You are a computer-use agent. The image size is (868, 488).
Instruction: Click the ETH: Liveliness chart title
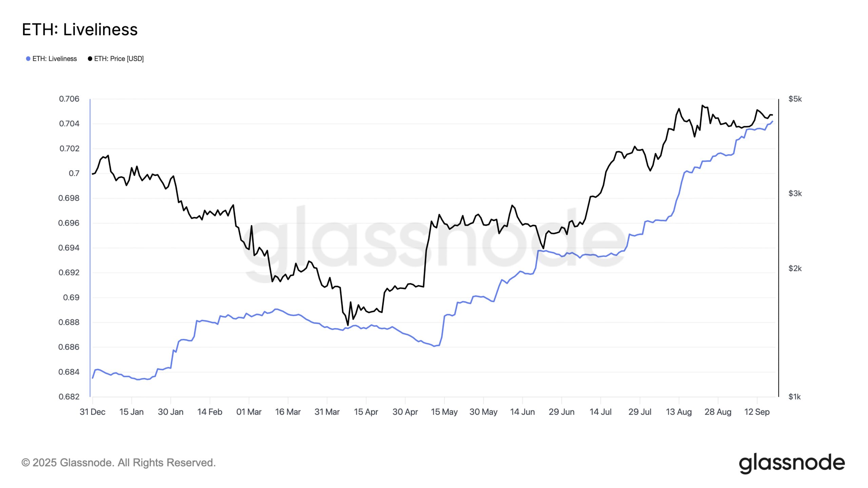(80, 29)
